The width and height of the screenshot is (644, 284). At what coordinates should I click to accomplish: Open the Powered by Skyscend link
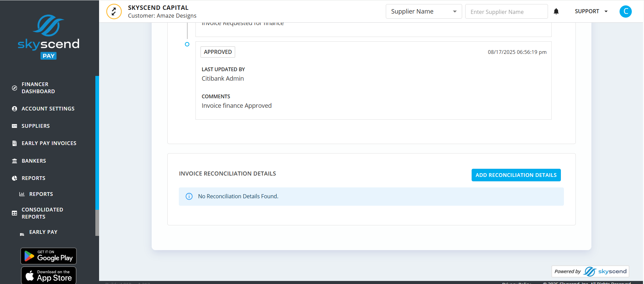pyautogui.click(x=590, y=271)
